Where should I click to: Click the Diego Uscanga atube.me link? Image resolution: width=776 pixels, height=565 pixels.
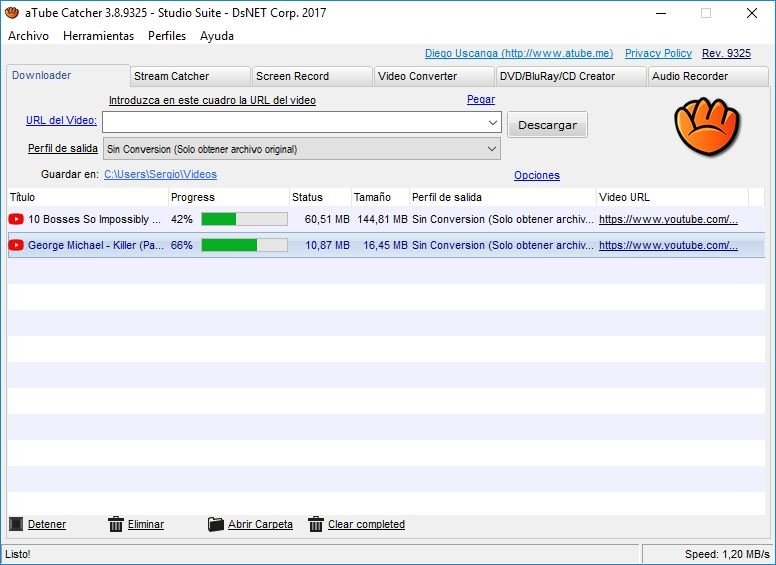(x=519, y=53)
